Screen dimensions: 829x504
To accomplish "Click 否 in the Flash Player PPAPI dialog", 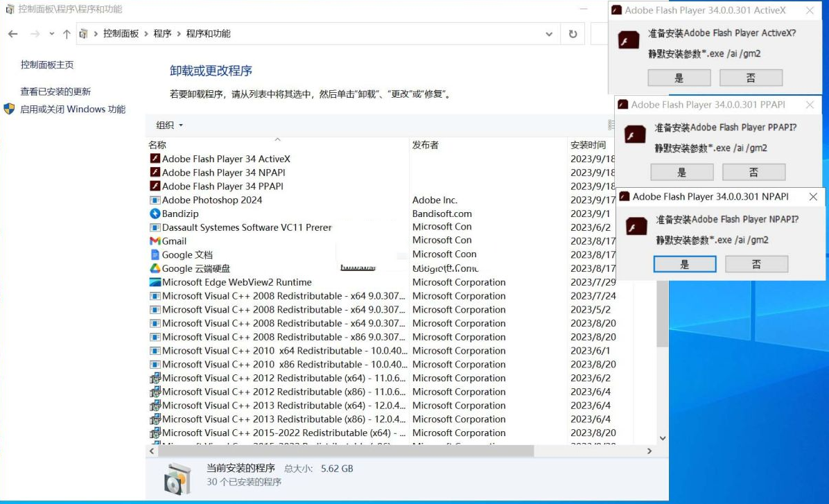I will pyautogui.click(x=754, y=172).
